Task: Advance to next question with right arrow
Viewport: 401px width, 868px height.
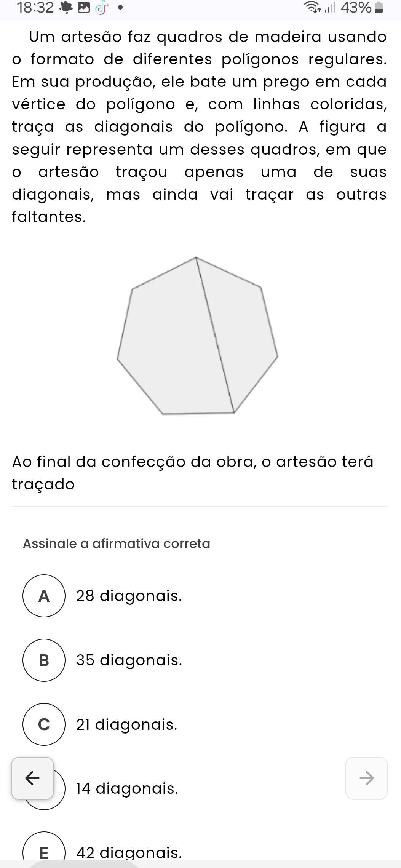Action: coord(367,778)
